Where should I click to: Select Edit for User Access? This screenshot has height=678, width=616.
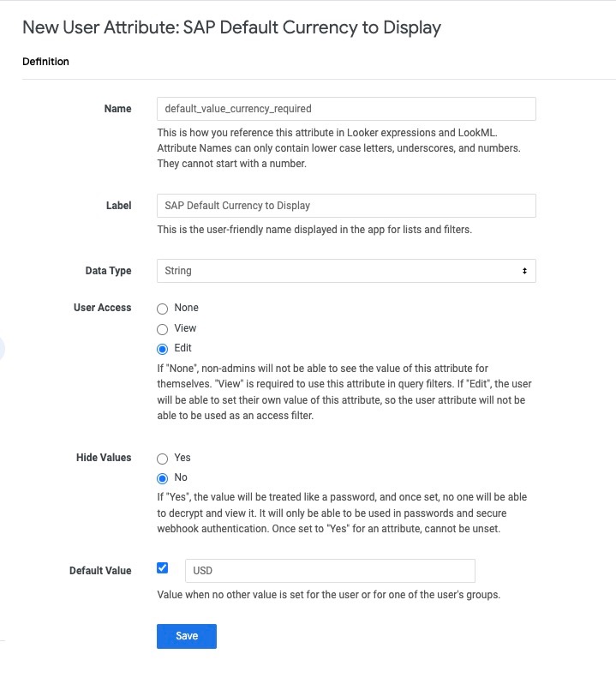(162, 349)
